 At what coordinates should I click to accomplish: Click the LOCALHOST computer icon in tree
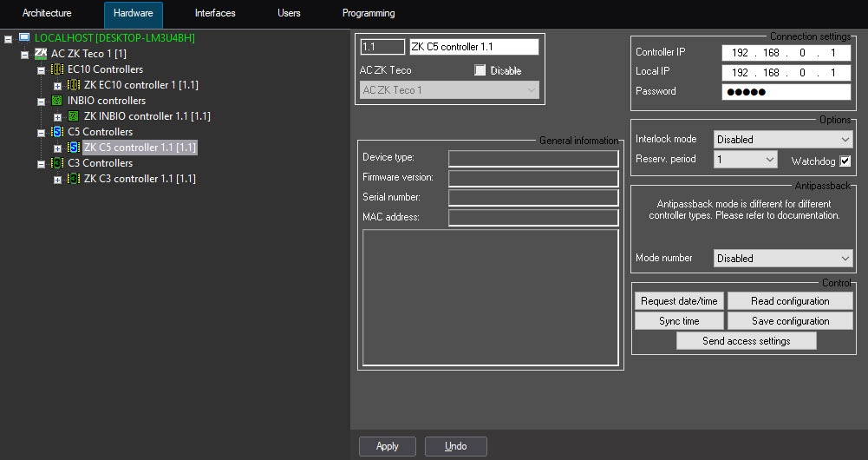click(24, 38)
